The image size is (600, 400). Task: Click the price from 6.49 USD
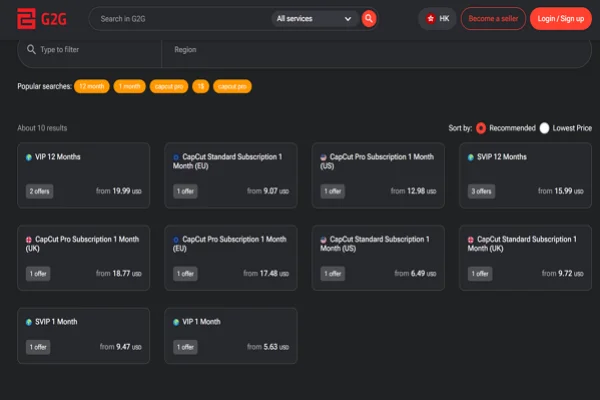click(x=415, y=274)
